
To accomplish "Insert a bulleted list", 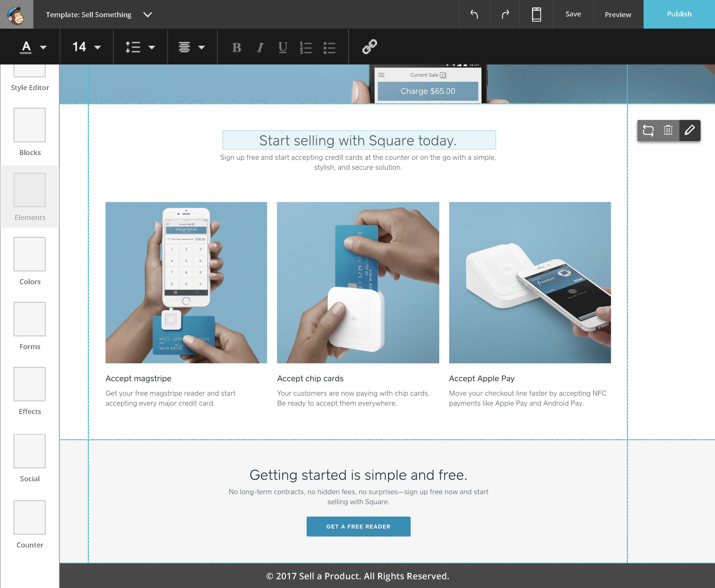I will [329, 47].
